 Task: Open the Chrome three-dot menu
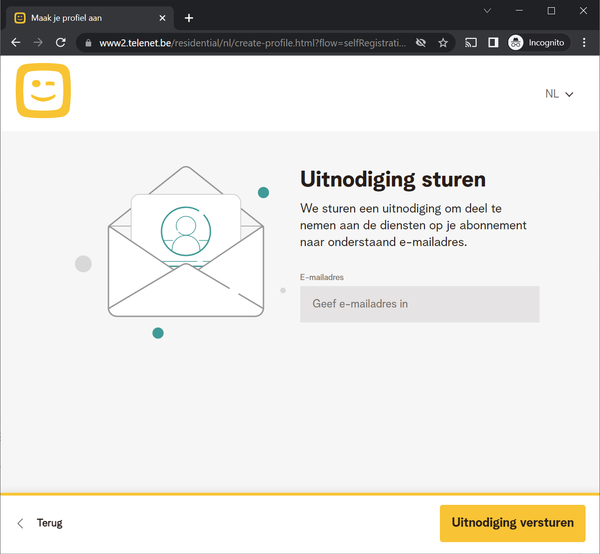(x=584, y=43)
